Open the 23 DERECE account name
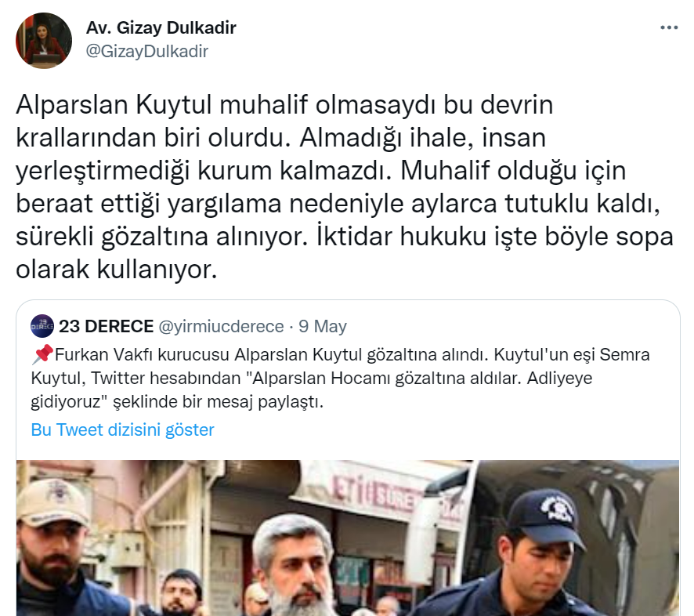Viewport: 694px width, 616px height. pyautogui.click(x=107, y=326)
